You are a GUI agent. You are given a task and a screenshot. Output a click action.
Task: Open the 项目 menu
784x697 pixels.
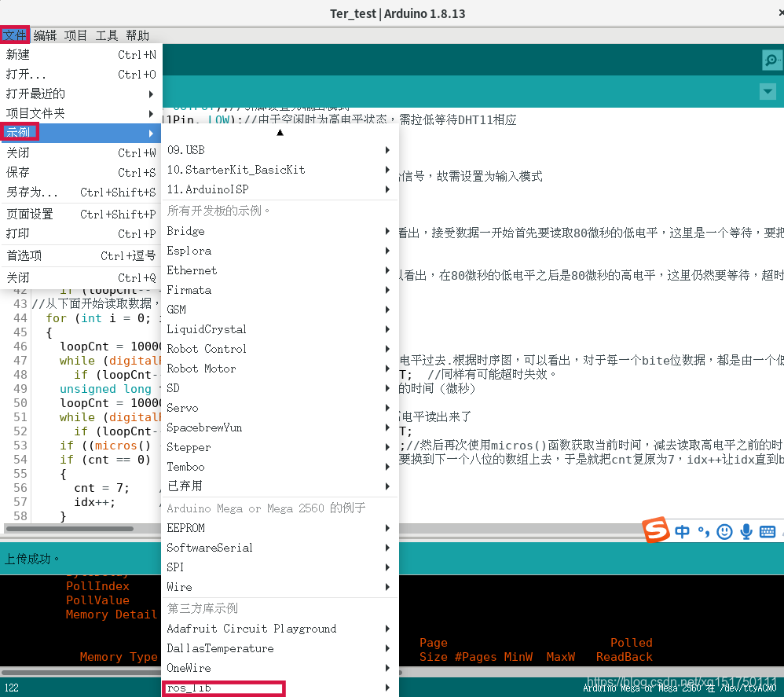tap(75, 35)
